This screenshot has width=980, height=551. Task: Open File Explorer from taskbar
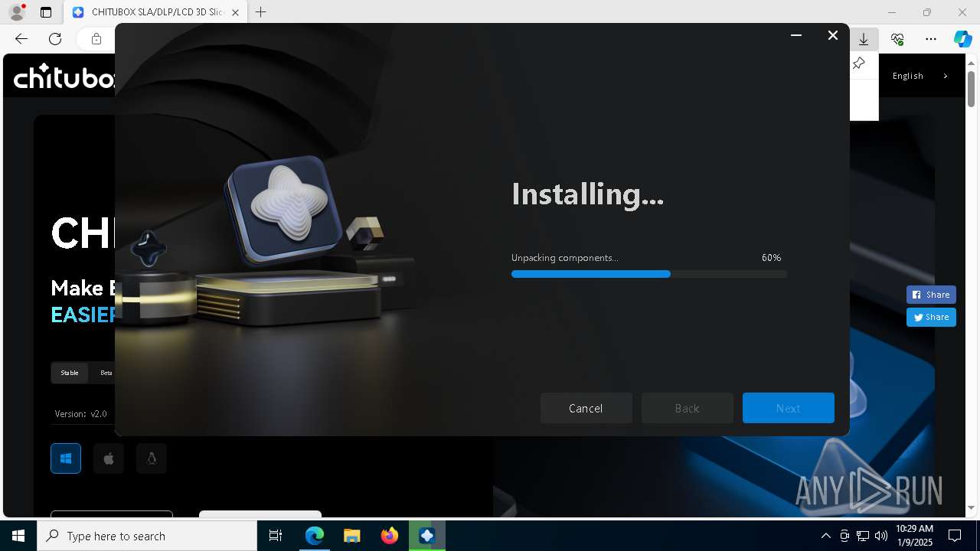click(351, 536)
